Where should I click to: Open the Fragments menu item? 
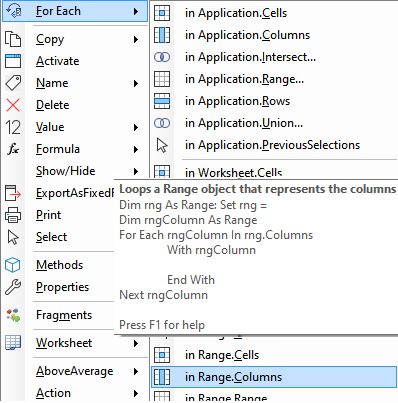(59, 315)
